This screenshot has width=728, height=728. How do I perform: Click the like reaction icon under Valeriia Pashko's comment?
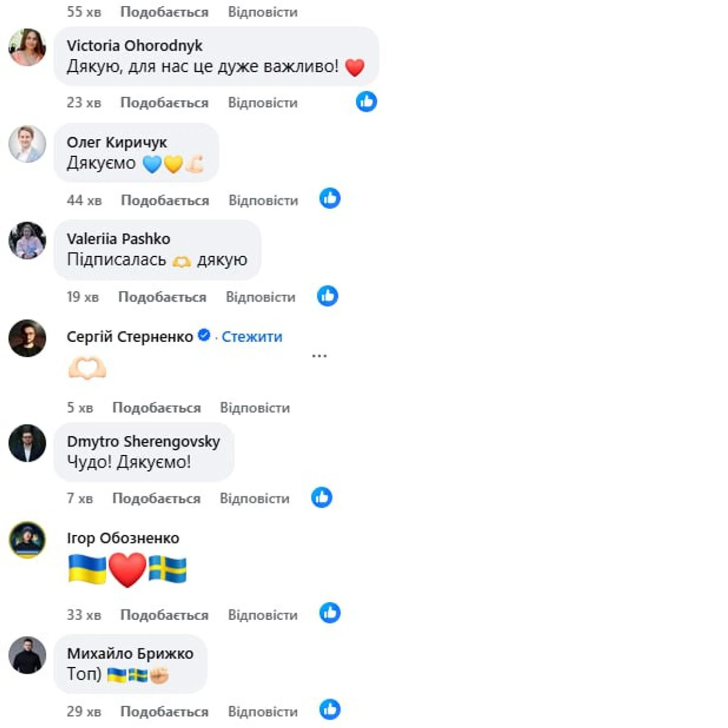pos(328,296)
